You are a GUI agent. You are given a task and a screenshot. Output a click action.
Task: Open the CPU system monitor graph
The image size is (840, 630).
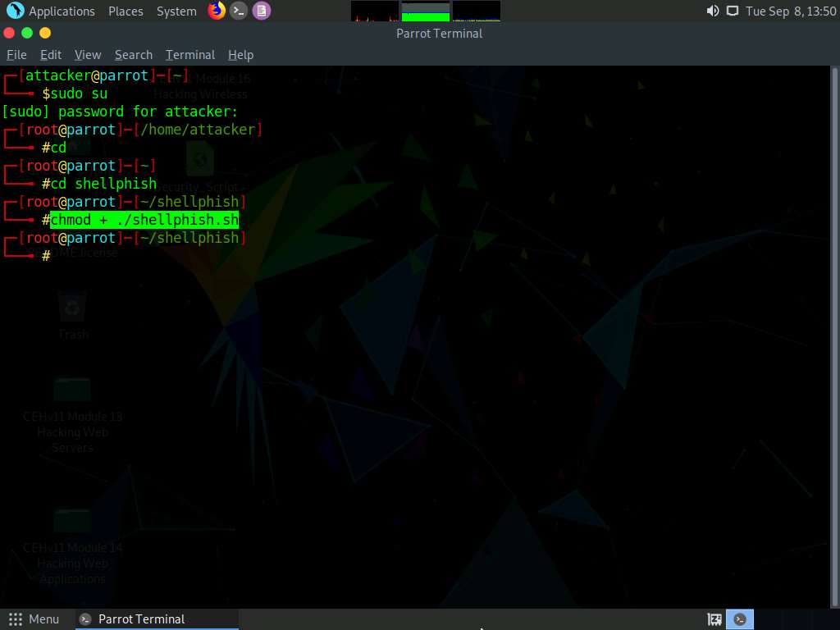coord(374,11)
